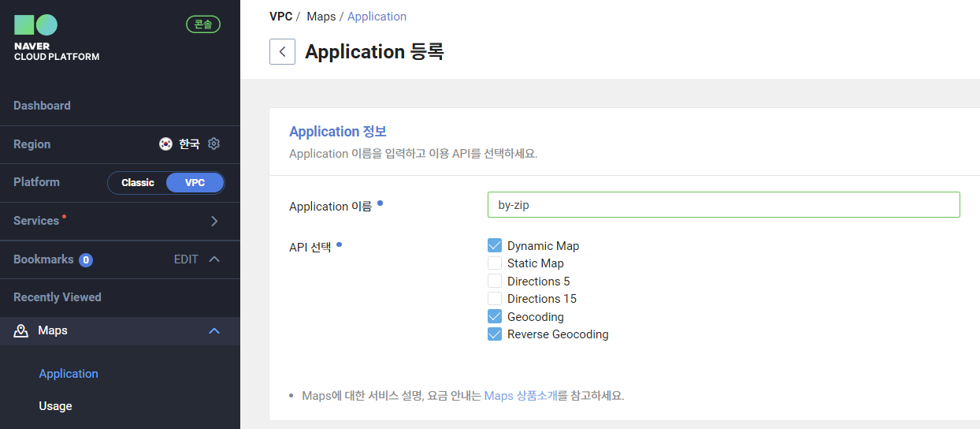Switch platform to Classic
This screenshot has height=429, width=980.
pos(138,183)
